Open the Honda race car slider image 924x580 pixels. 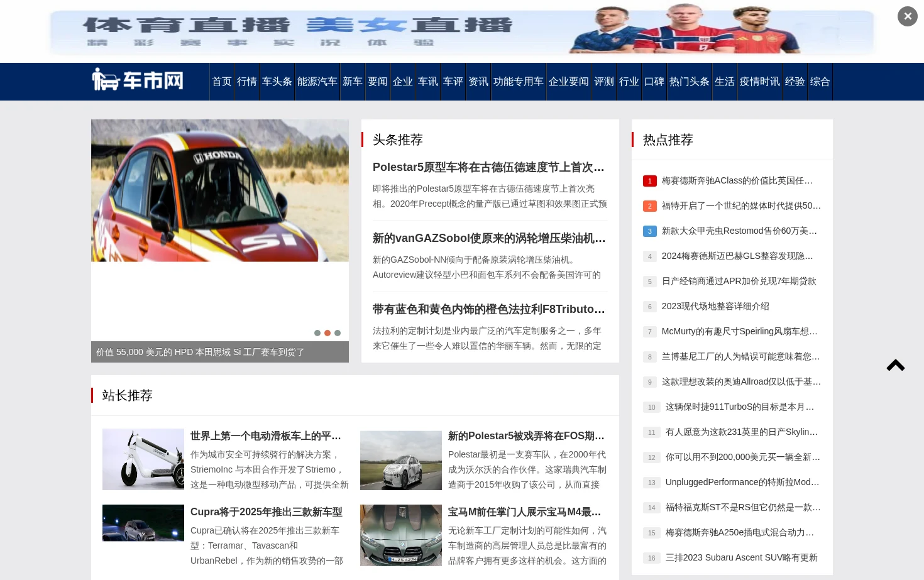(x=220, y=190)
